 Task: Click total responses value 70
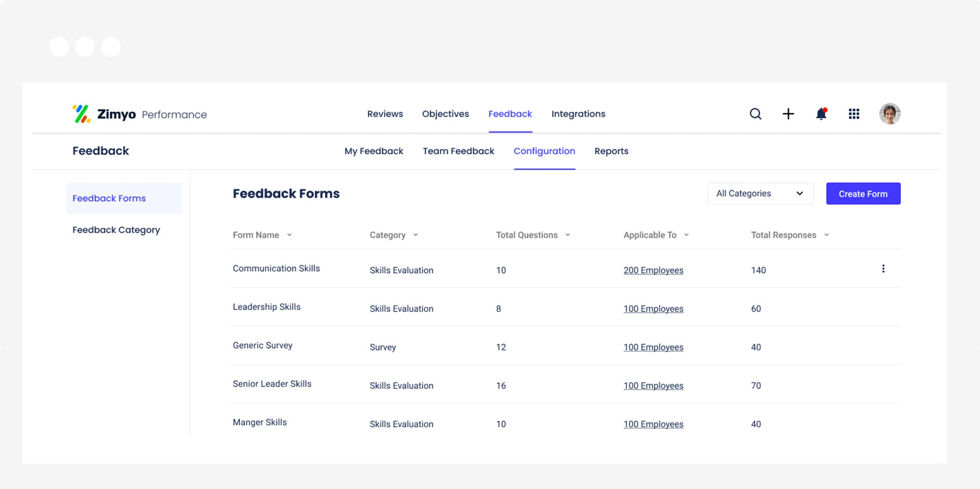tap(756, 385)
